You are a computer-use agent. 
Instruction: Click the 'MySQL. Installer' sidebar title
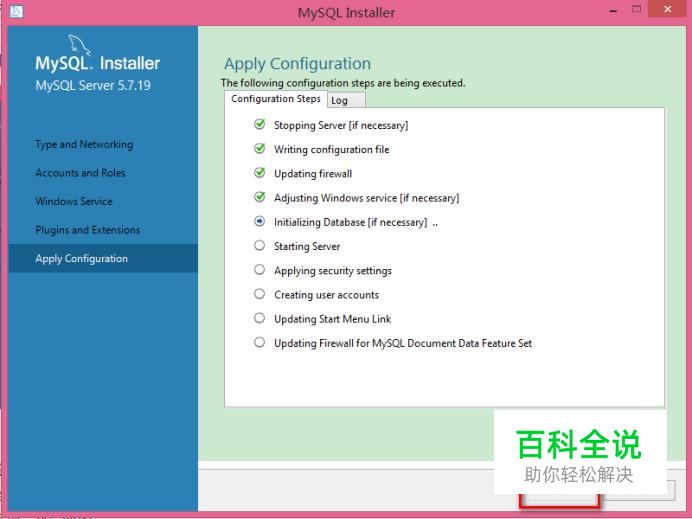point(98,63)
